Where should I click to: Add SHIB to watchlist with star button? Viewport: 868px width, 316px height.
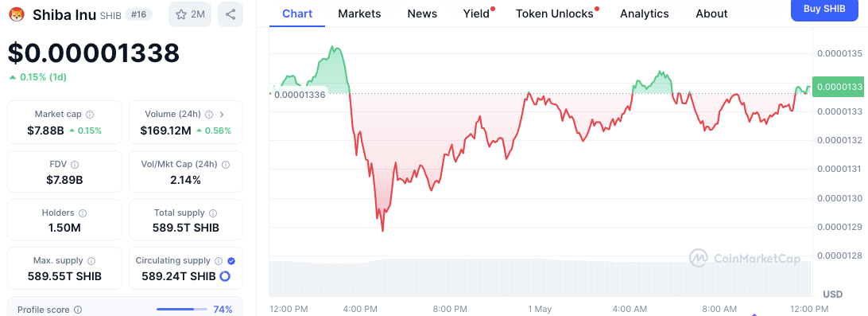(x=190, y=14)
